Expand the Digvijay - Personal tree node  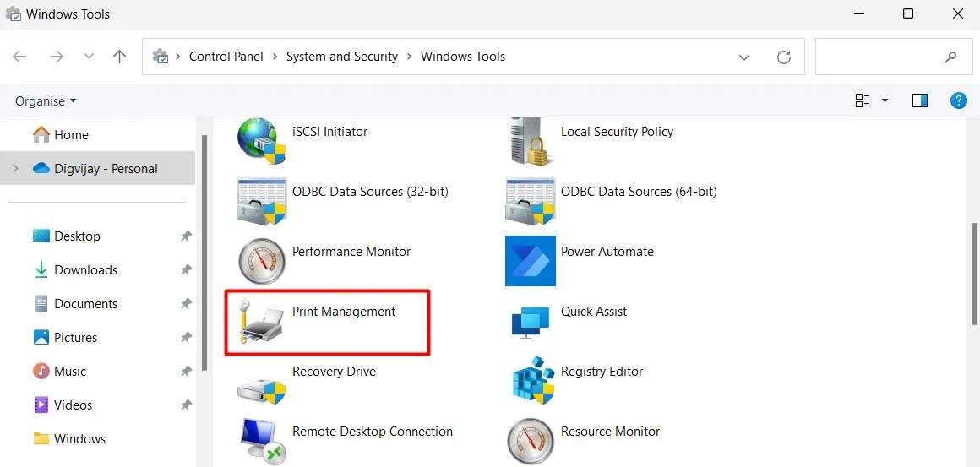(x=15, y=169)
